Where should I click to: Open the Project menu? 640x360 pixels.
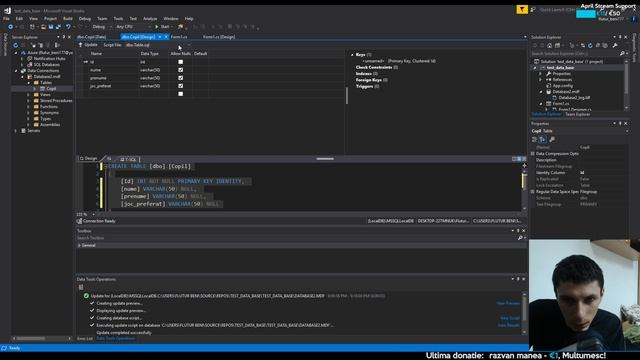click(x=50, y=18)
